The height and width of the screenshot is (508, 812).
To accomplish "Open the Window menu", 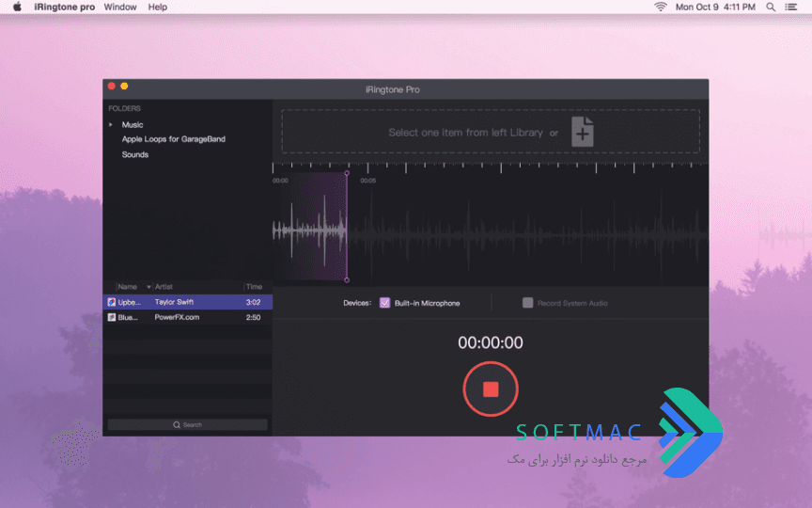I will pyautogui.click(x=120, y=7).
